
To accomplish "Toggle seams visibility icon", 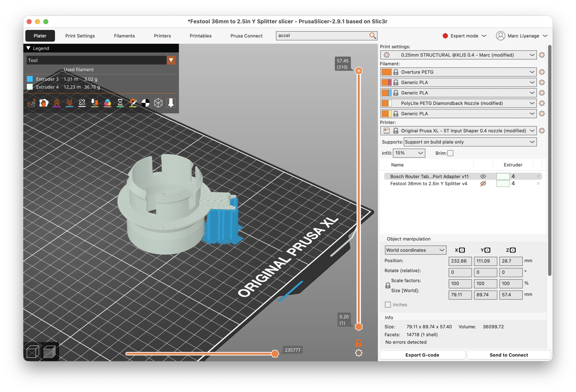I will click(x=82, y=103).
